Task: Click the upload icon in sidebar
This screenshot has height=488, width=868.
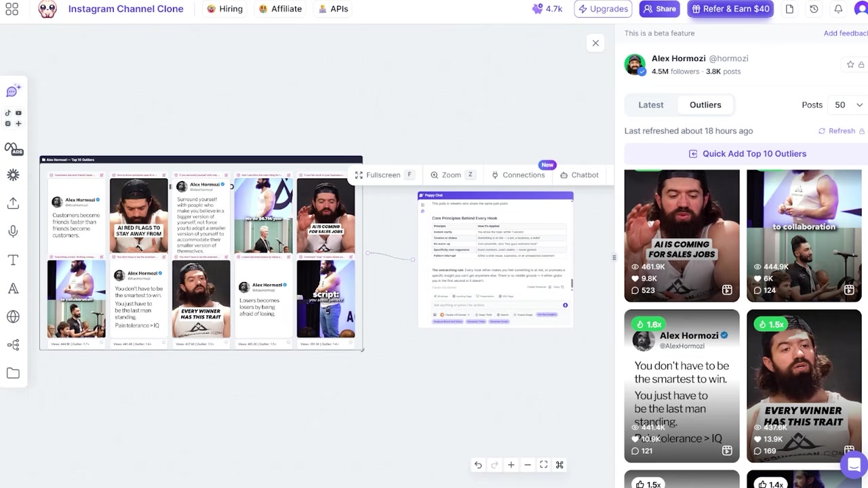Action: pos(13,203)
